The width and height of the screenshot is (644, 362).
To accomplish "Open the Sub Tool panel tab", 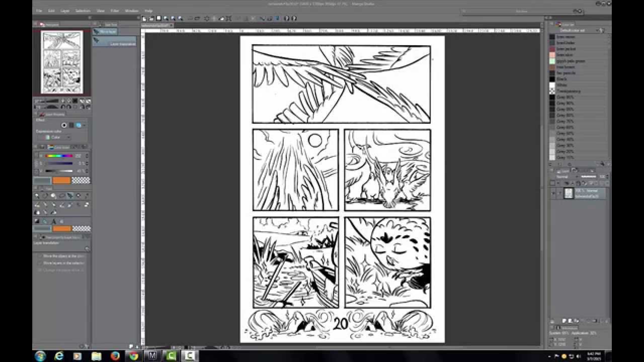I will pyautogui.click(x=108, y=24).
